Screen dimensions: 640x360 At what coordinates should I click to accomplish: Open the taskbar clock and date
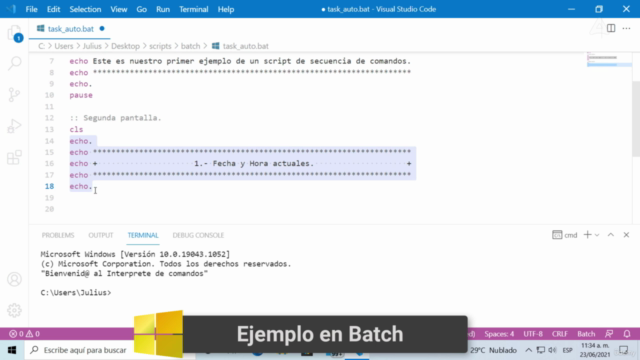click(x=594, y=350)
